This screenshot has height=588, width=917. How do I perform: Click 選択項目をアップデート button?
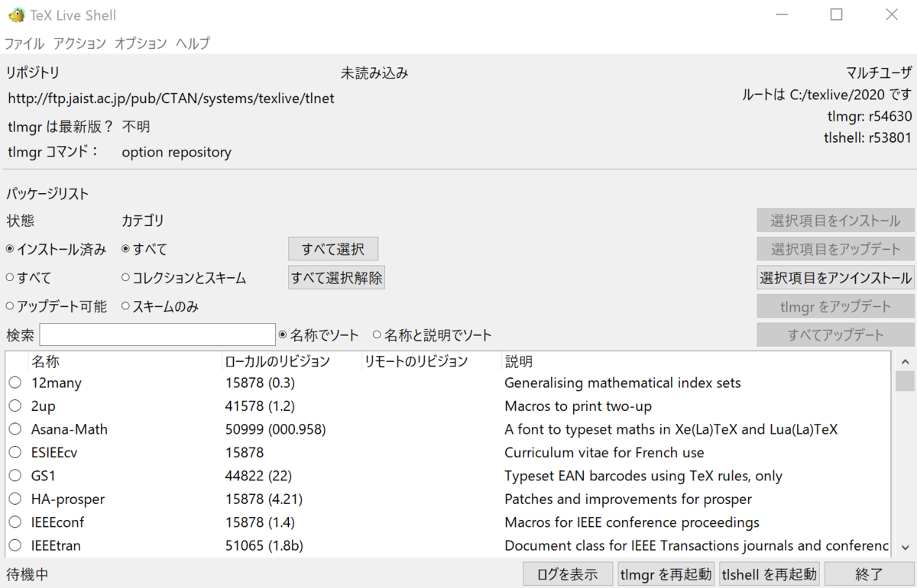[835, 249]
